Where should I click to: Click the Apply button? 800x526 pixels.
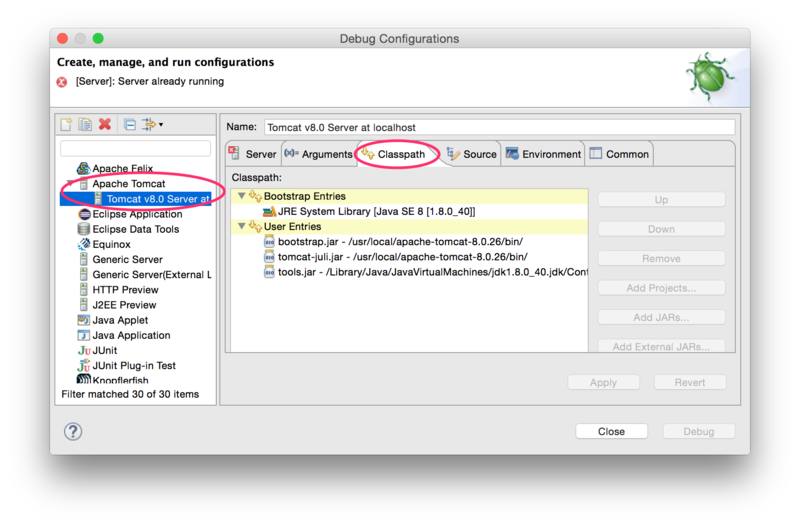pyautogui.click(x=604, y=382)
